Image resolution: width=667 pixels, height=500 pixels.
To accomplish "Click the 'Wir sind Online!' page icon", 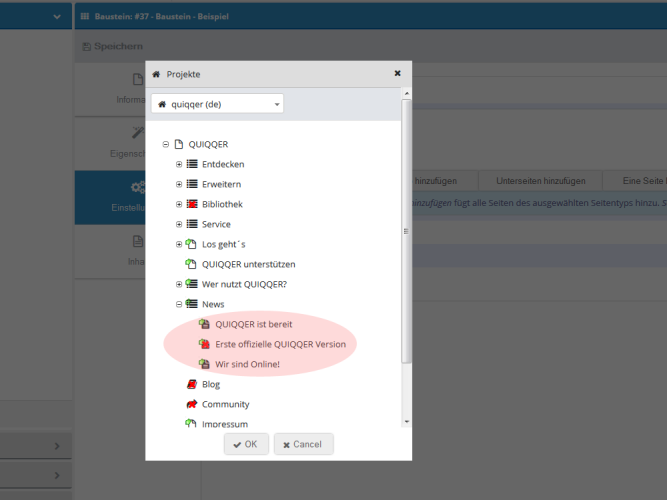I will point(204,364).
